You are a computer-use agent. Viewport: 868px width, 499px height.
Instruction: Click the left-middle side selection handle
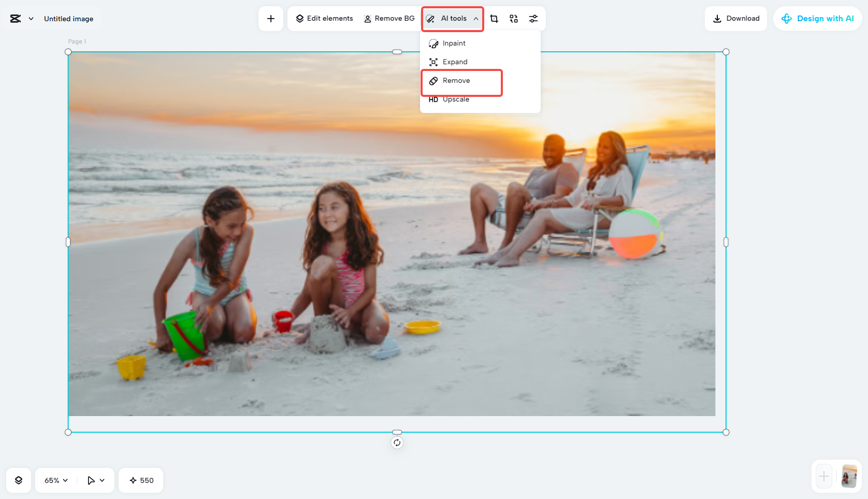point(68,242)
